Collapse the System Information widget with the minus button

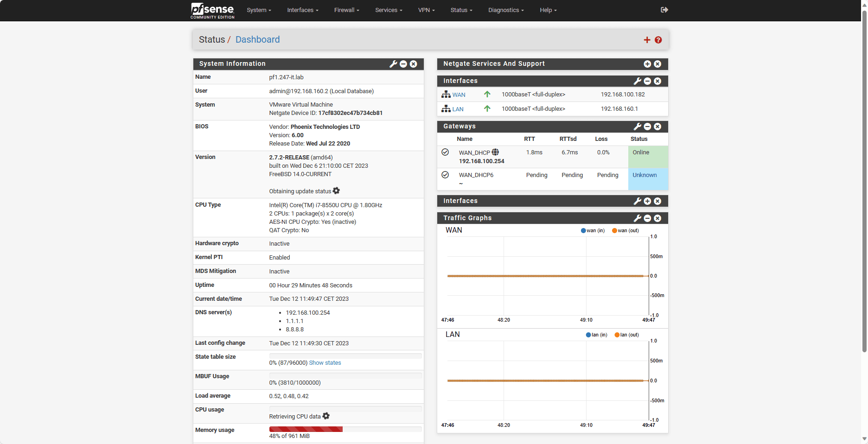click(x=403, y=64)
